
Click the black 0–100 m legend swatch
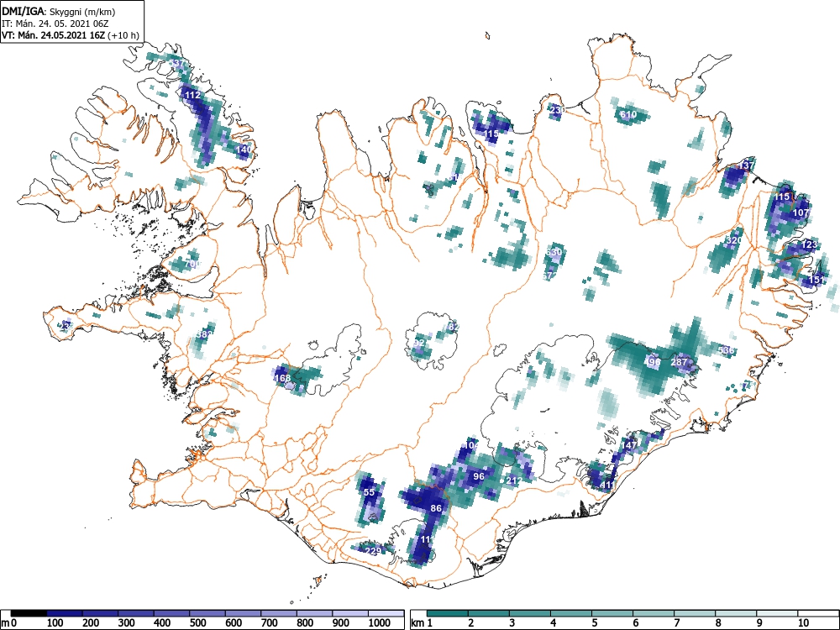pyautogui.click(x=29, y=613)
